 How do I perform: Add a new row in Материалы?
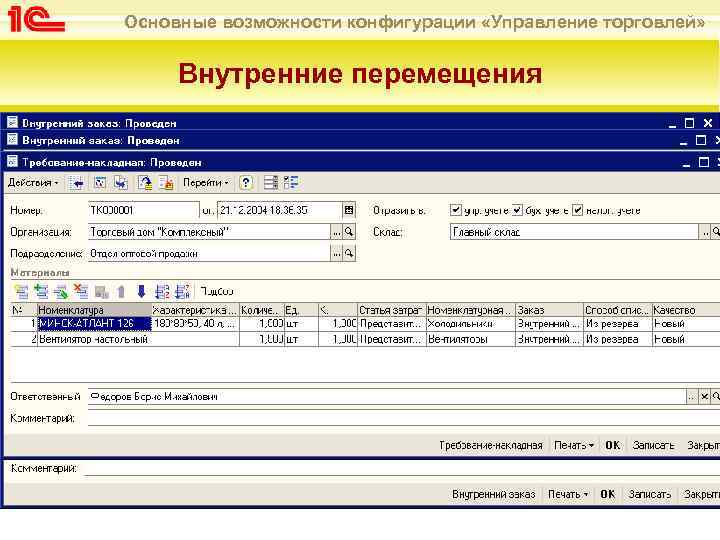[21, 292]
